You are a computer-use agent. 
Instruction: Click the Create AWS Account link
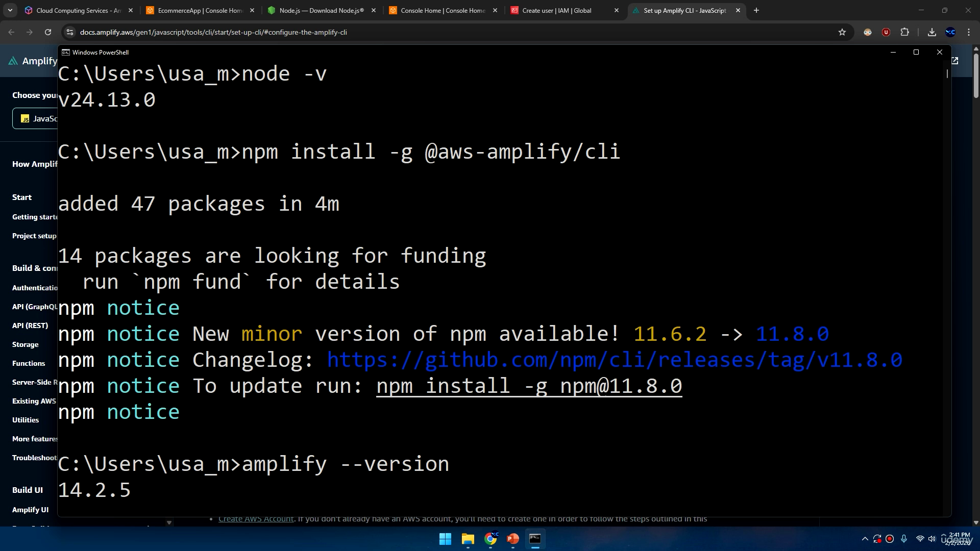(256, 519)
